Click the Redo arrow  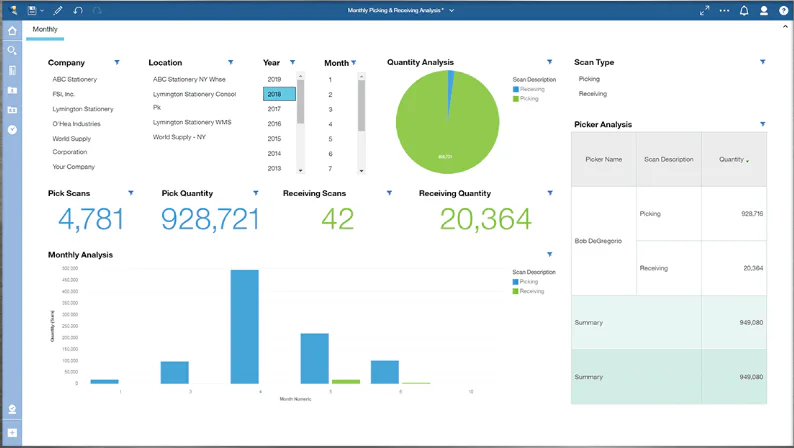[x=97, y=10]
